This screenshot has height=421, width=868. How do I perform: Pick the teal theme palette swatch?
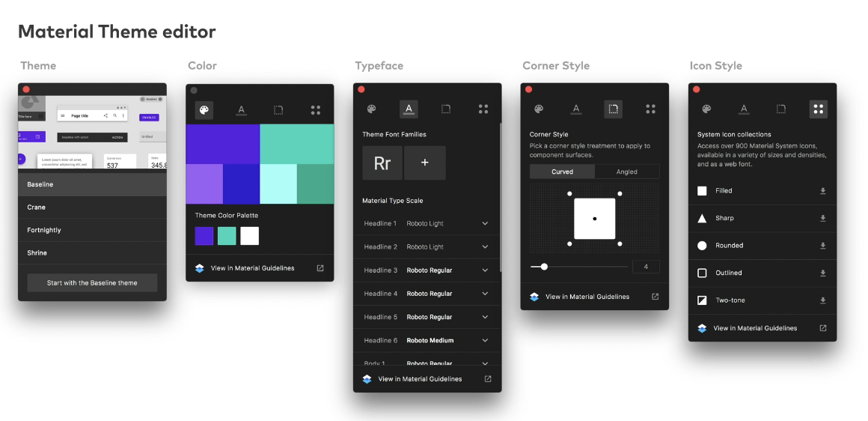227,235
